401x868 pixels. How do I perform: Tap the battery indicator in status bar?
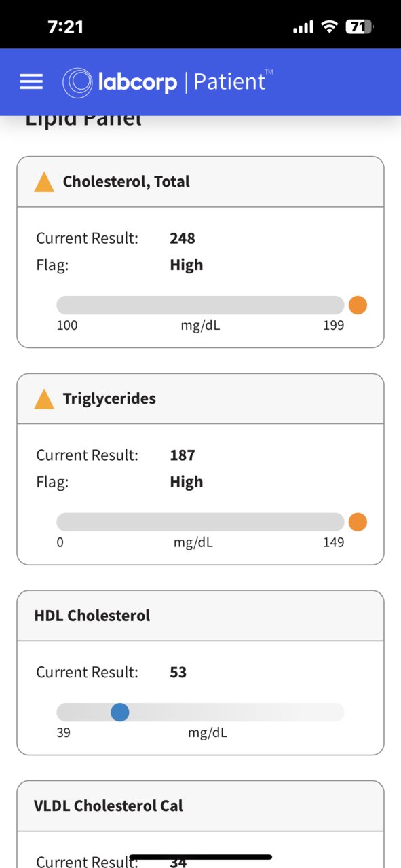pyautogui.click(x=360, y=27)
